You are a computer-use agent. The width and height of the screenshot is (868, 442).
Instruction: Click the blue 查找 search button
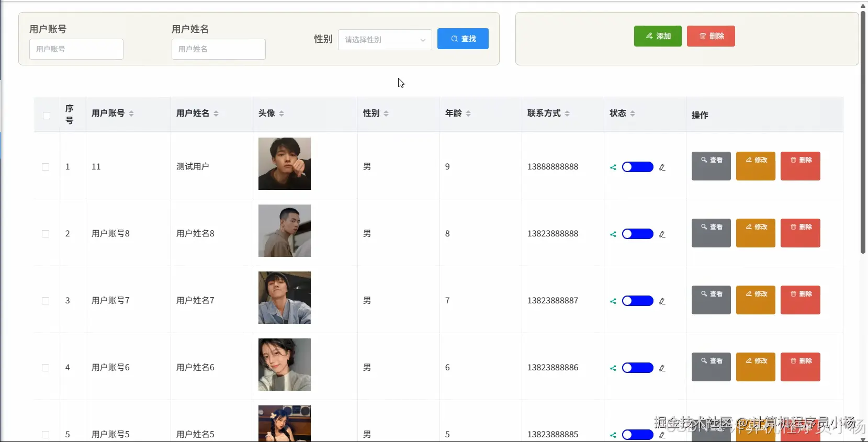point(463,39)
